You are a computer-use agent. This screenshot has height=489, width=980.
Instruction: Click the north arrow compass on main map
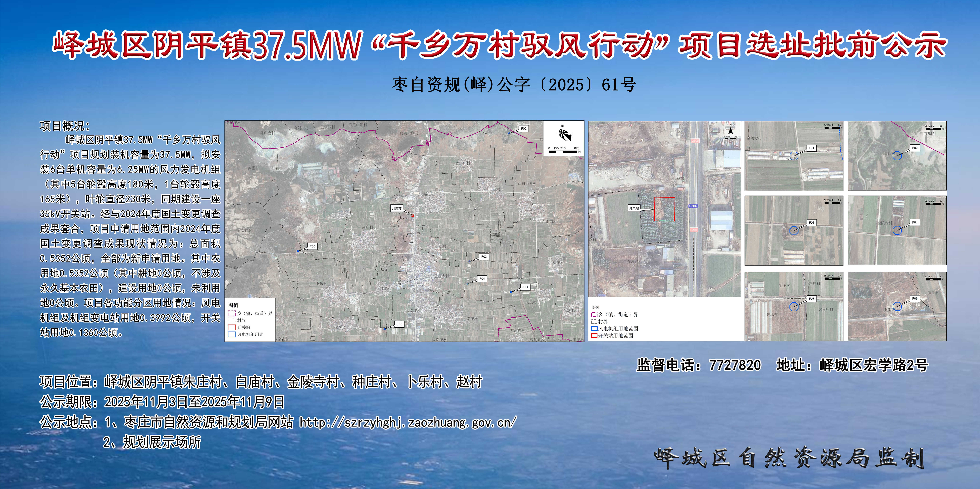click(x=563, y=133)
